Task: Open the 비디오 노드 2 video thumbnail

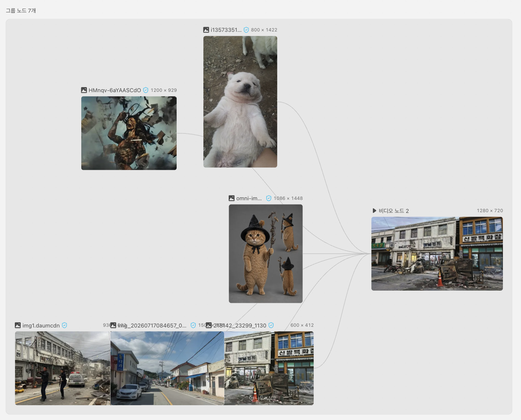Action: (437, 254)
